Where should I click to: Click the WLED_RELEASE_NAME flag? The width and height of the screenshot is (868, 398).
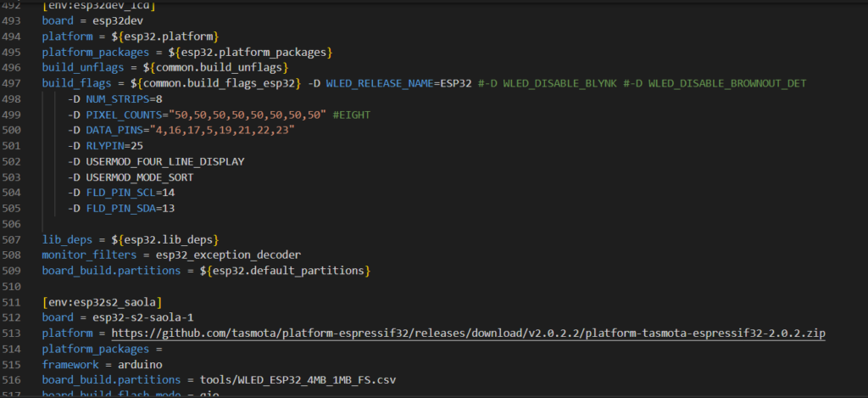click(x=379, y=83)
